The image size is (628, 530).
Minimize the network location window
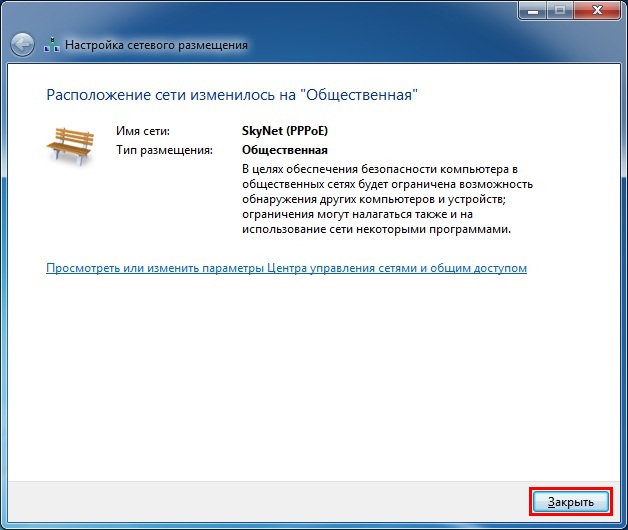click(533, 10)
